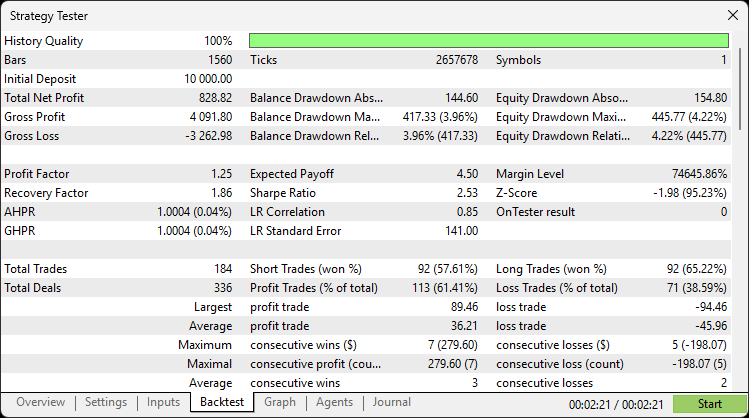Open the Settings tab

(x=106, y=402)
